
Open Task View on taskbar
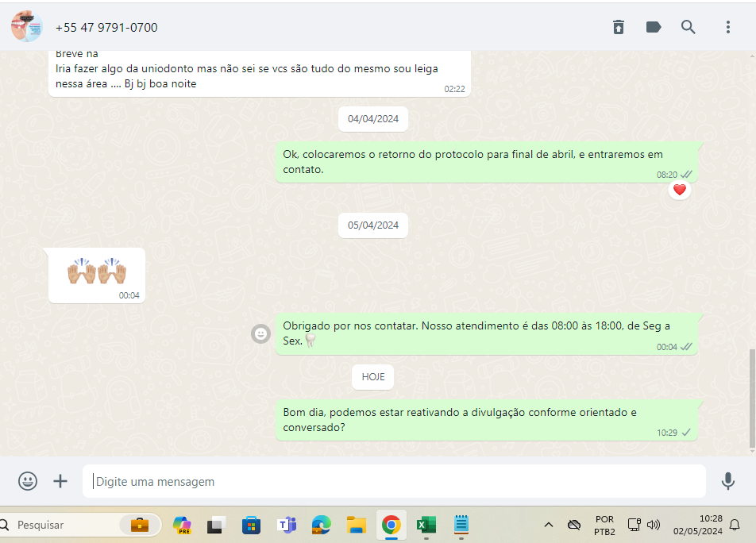point(217,525)
